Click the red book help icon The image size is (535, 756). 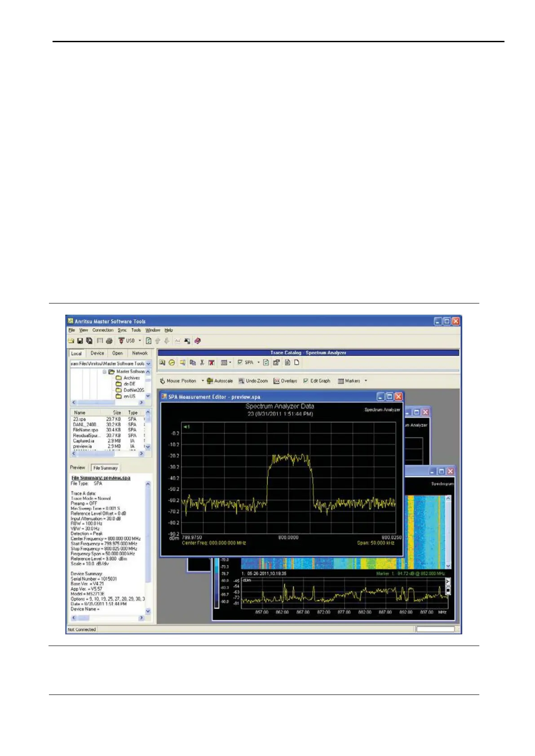point(197,341)
